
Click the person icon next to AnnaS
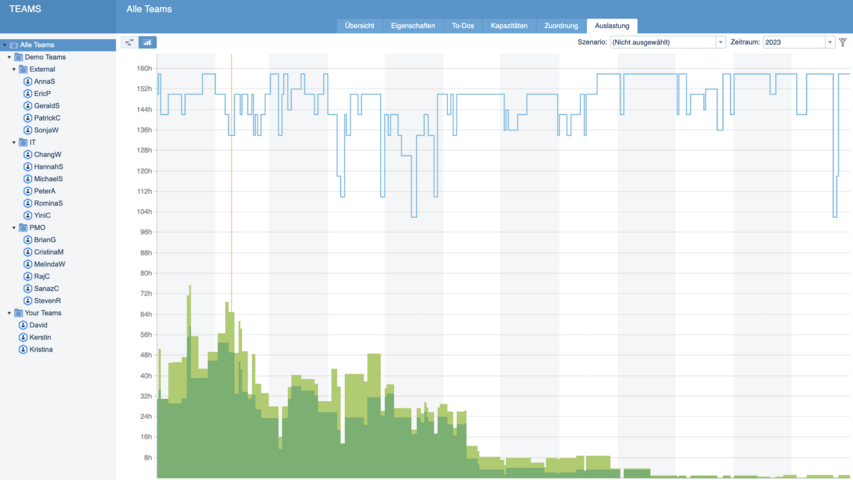tap(28, 82)
